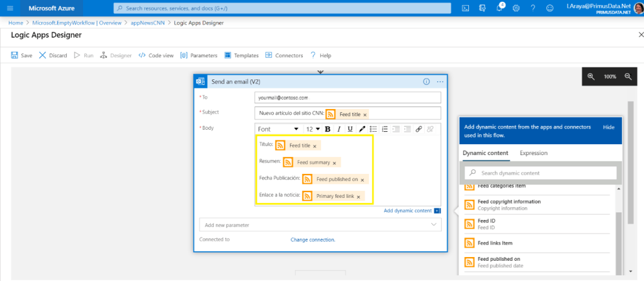Open the font size 12 dropdown
Image resolution: width=644 pixels, height=281 pixels.
pyautogui.click(x=313, y=129)
